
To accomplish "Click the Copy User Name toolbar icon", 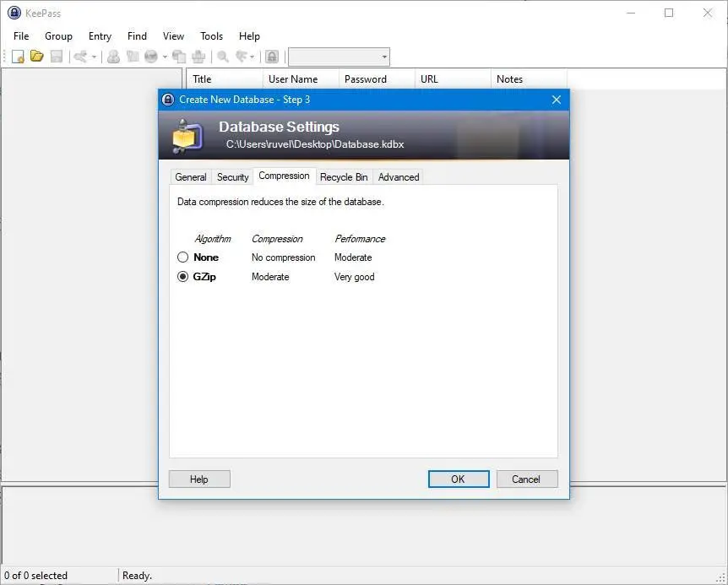I will pos(113,57).
